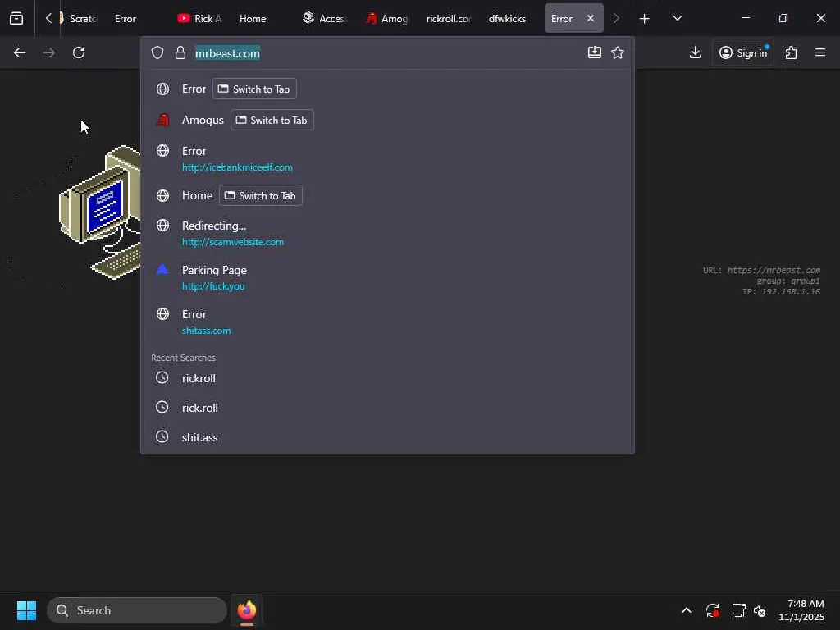Open the clock showing 7:48 AM

pos(801,610)
